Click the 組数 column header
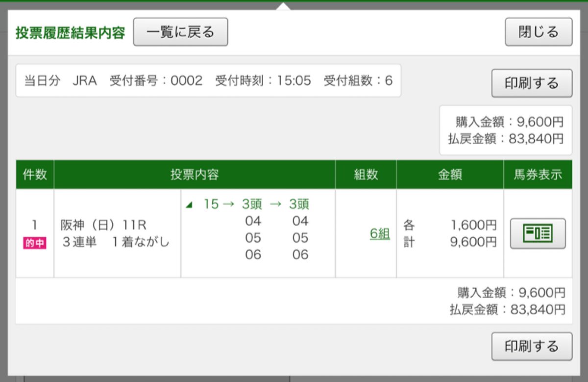Screen dimensions: 588x382 (x=366, y=175)
